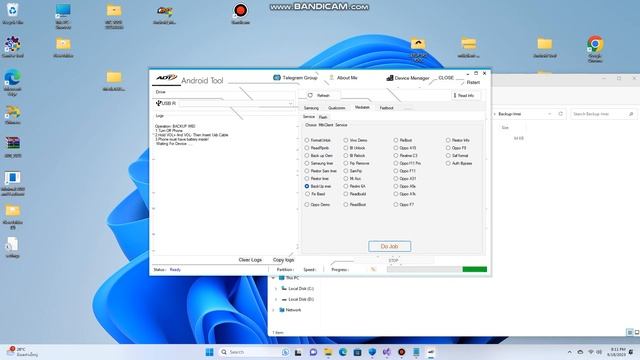
Task: Open About Me in Android Tool
Action: click(x=343, y=78)
